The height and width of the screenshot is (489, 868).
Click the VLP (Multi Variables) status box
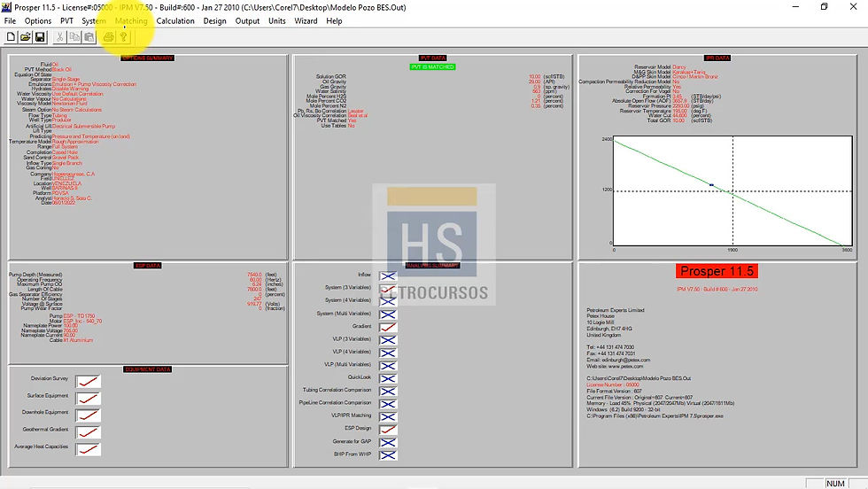[x=388, y=366]
